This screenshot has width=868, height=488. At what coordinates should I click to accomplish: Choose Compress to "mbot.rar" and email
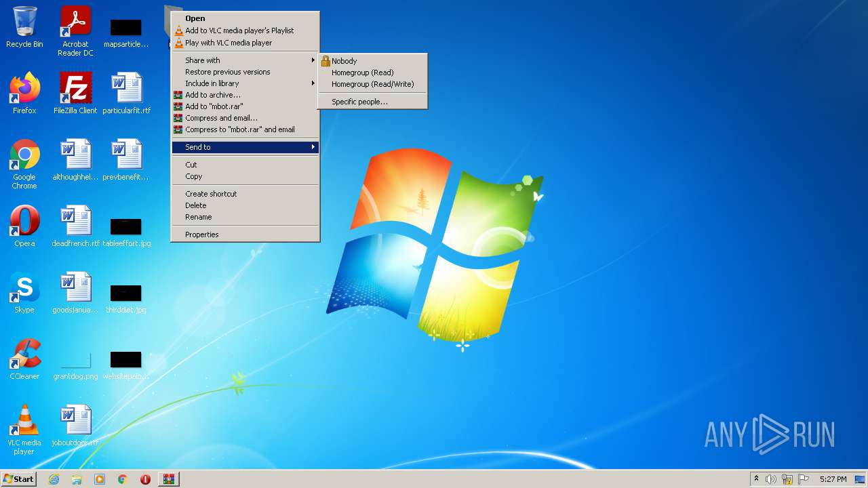245,129
